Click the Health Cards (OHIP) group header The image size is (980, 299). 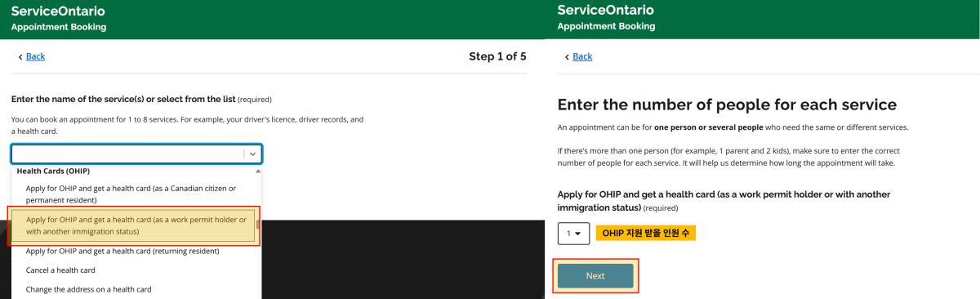coord(53,172)
